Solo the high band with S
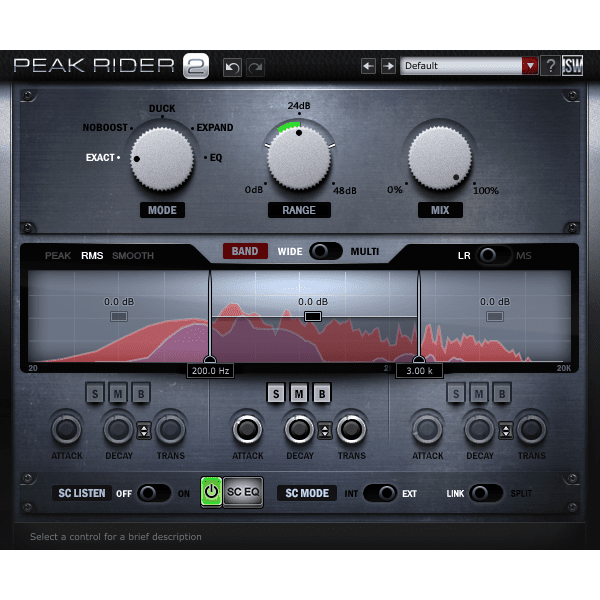Image resolution: width=600 pixels, height=600 pixels. click(x=456, y=393)
